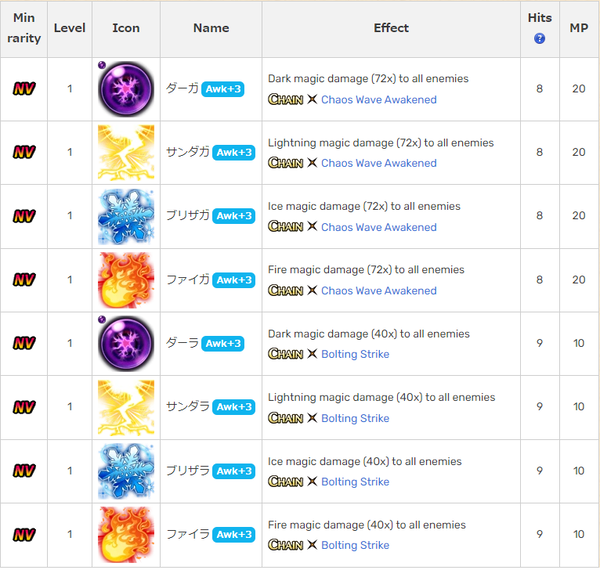This screenshot has height=570, width=600.
Task: Click the NV rarity badge in サンダラ row
Action: [24, 407]
